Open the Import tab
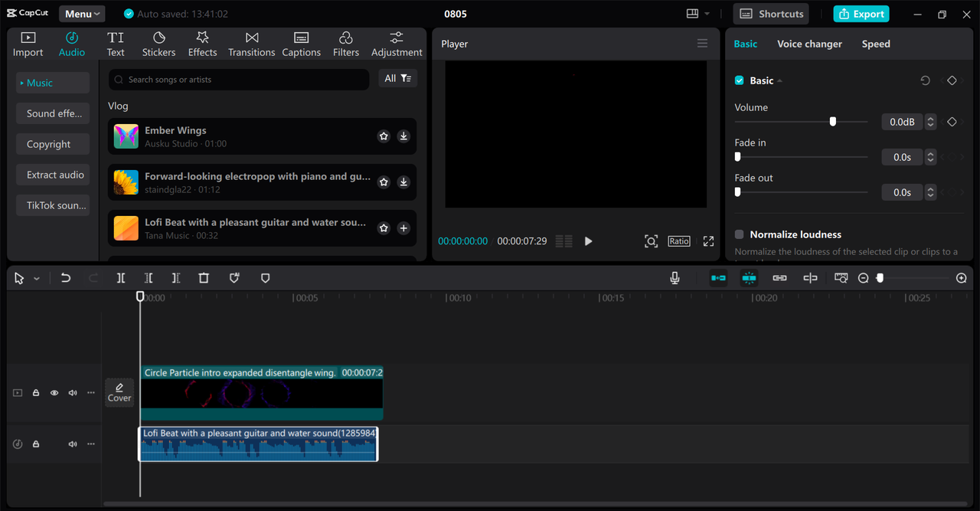980x511 pixels. [x=28, y=44]
